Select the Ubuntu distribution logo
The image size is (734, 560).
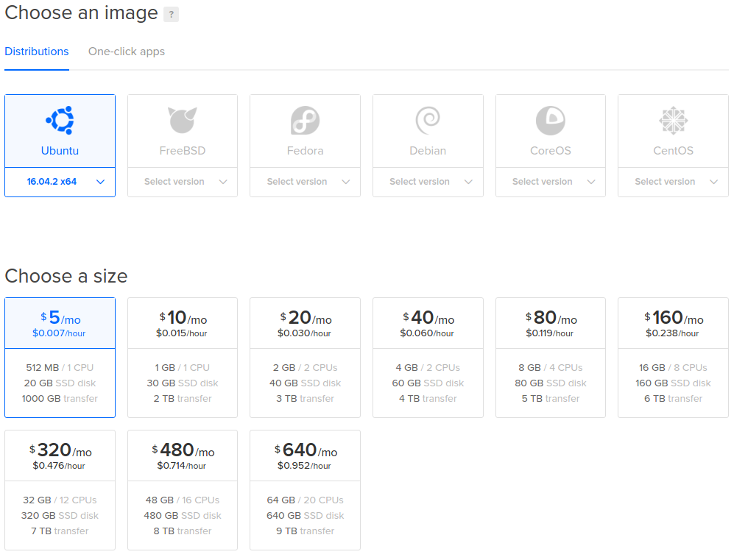coord(60,120)
